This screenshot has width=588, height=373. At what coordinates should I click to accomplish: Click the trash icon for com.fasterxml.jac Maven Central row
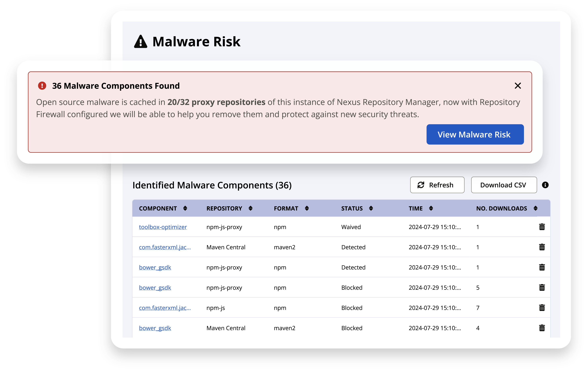click(542, 247)
